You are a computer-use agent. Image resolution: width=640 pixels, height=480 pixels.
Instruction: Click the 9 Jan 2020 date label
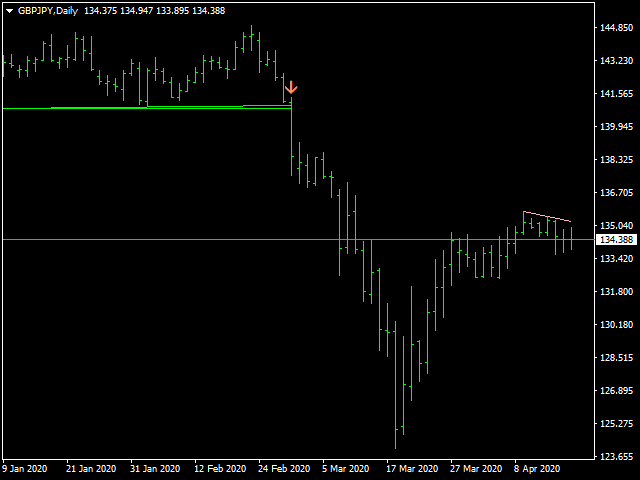(25, 468)
